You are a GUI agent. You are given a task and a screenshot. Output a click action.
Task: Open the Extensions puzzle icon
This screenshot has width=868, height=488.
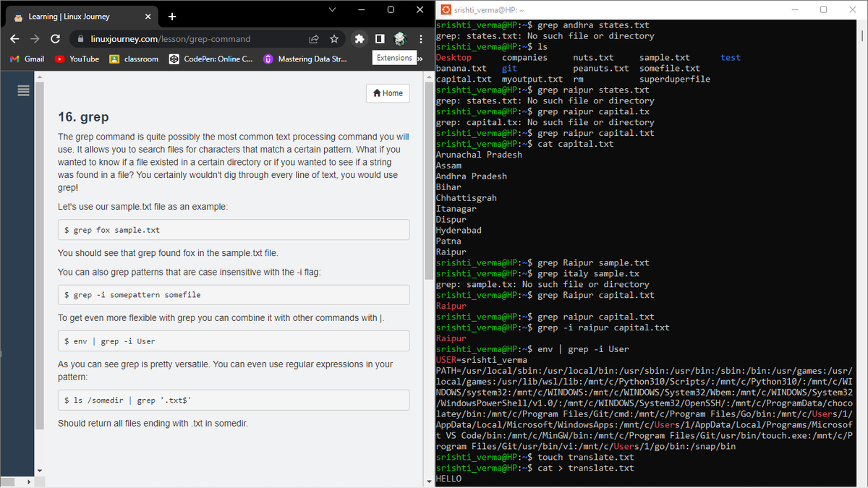click(359, 39)
